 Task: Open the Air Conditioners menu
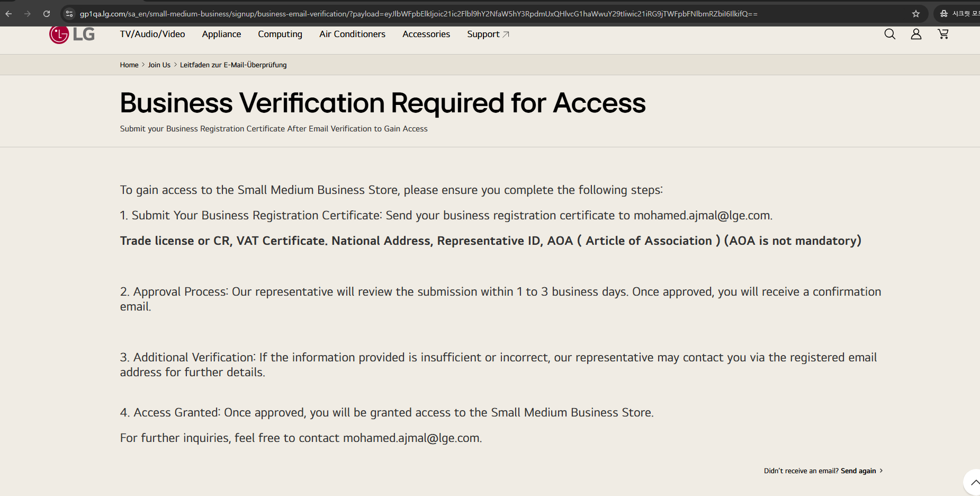352,34
